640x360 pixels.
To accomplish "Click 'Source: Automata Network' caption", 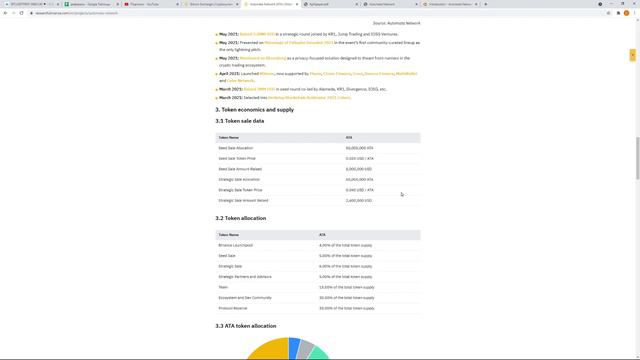I will (x=396, y=23).
